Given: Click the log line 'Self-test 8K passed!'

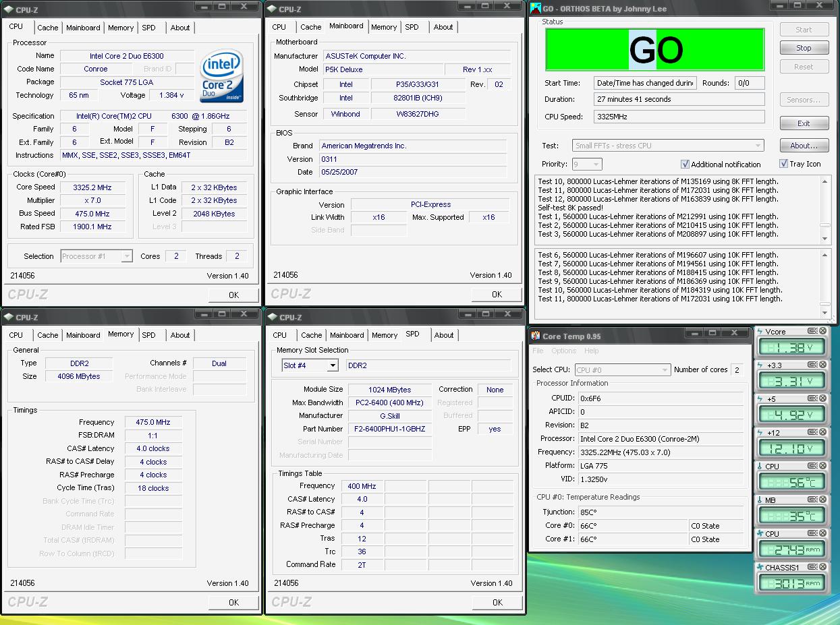Looking at the screenshot, I should (x=570, y=208).
